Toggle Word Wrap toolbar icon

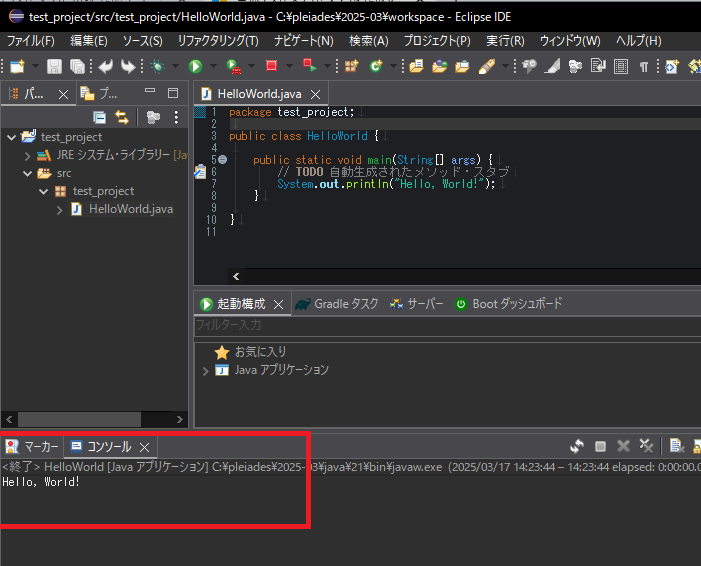click(598, 67)
